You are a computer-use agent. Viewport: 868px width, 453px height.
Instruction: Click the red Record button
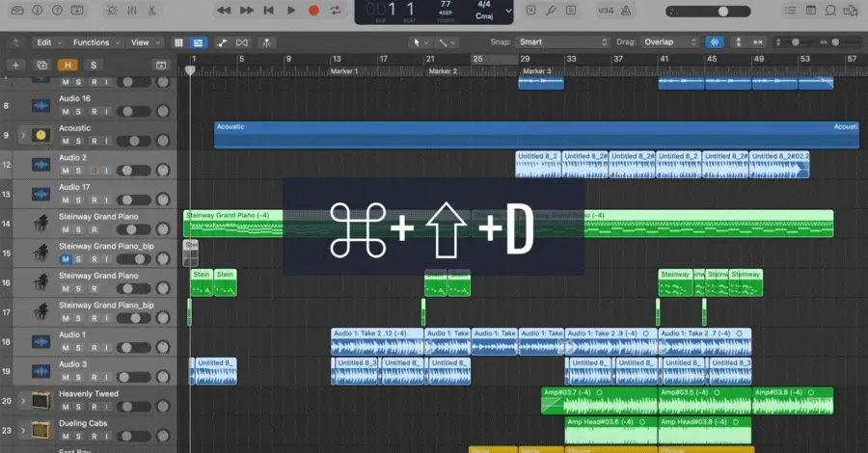(x=313, y=10)
